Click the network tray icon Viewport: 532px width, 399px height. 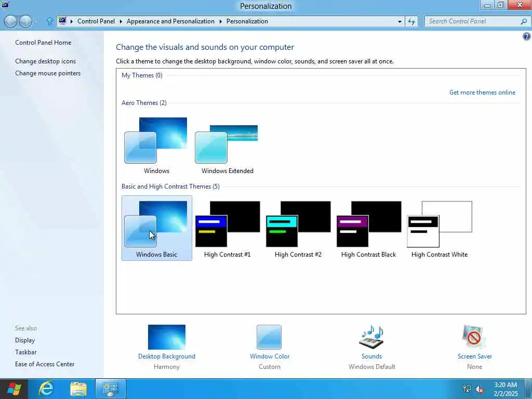coord(467,389)
